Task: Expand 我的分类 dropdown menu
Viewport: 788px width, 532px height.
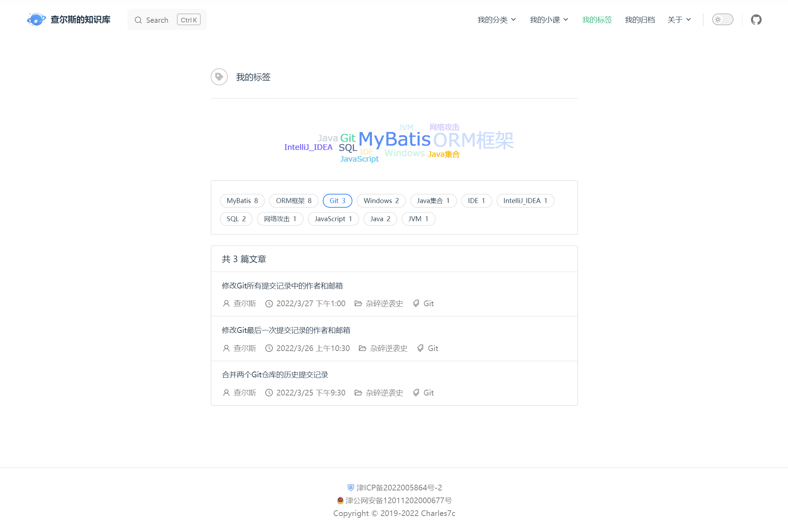Action: click(x=497, y=20)
